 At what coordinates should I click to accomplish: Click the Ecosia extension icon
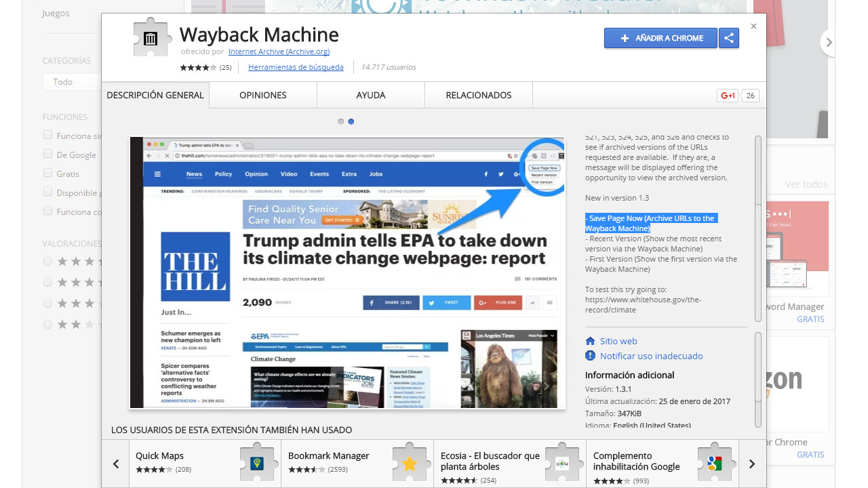click(x=562, y=464)
